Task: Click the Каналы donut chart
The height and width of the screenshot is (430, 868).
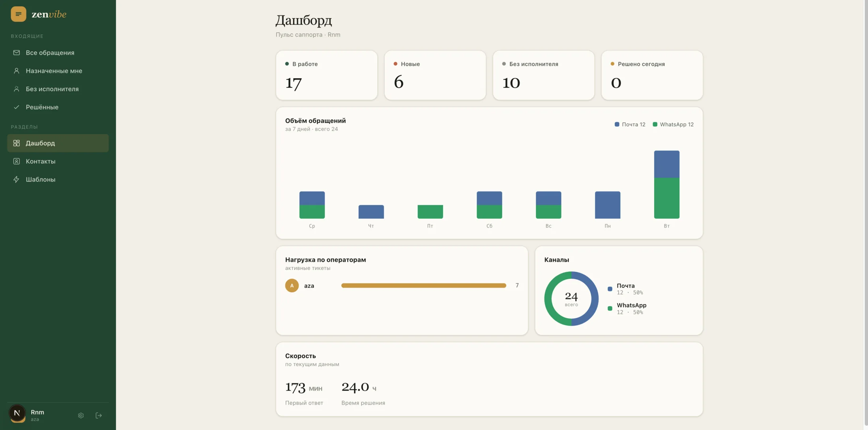Action: tap(571, 299)
